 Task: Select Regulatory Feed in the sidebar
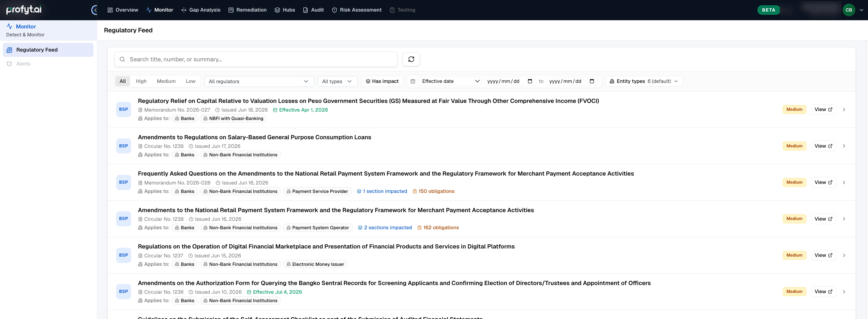point(48,50)
